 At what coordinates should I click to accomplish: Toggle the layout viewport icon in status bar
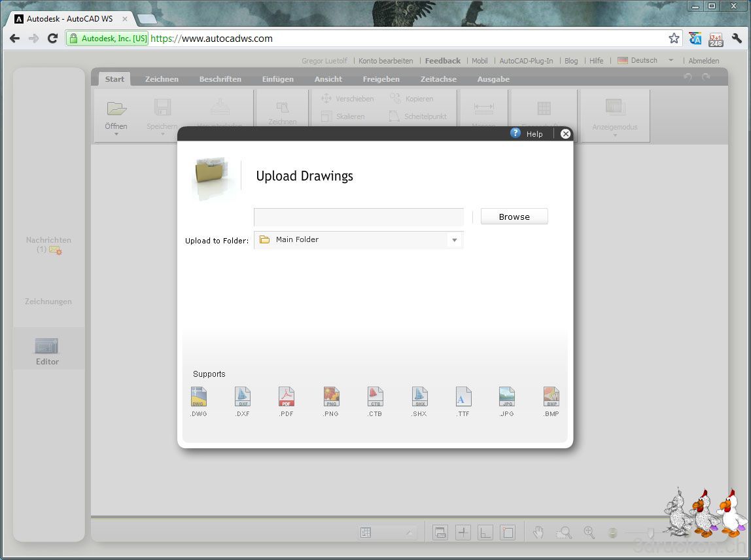(x=440, y=533)
